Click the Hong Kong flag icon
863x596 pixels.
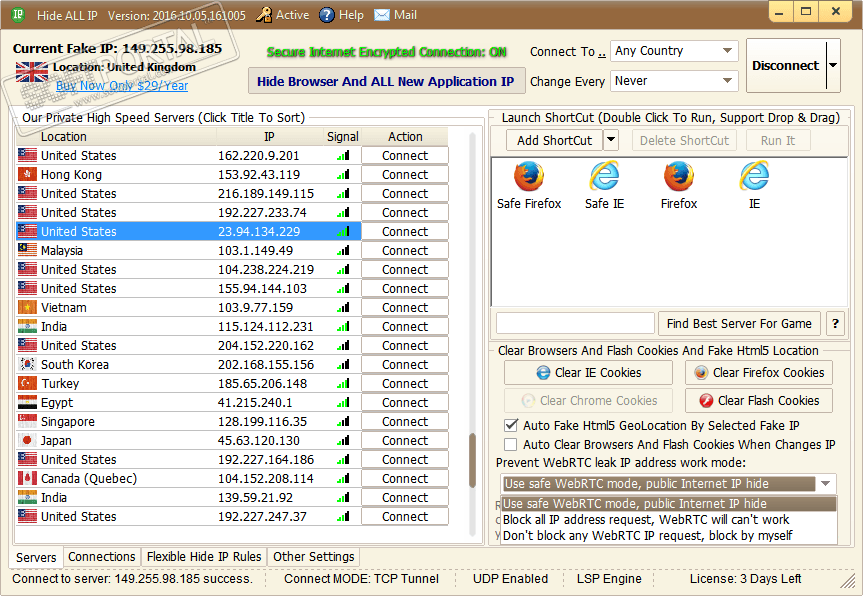tap(27, 174)
